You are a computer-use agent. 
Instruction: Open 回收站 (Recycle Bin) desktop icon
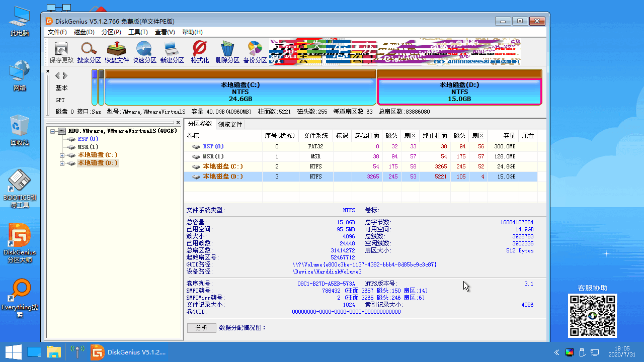coord(20,130)
